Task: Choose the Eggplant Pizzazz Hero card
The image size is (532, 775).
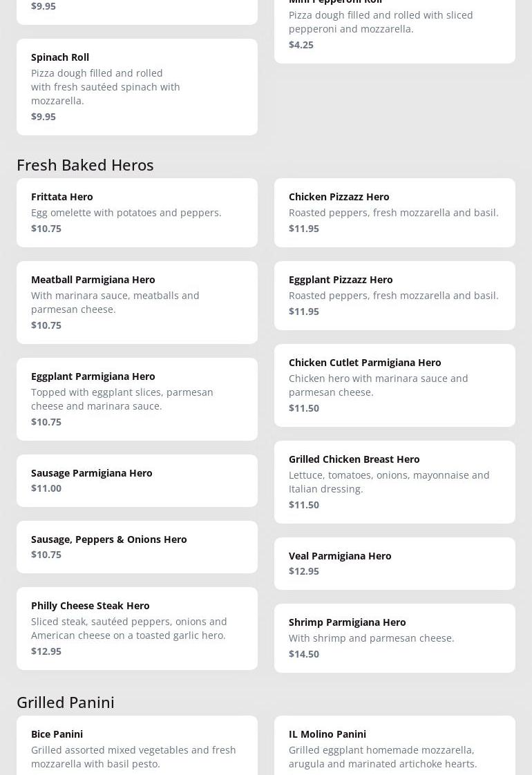Action: (395, 295)
